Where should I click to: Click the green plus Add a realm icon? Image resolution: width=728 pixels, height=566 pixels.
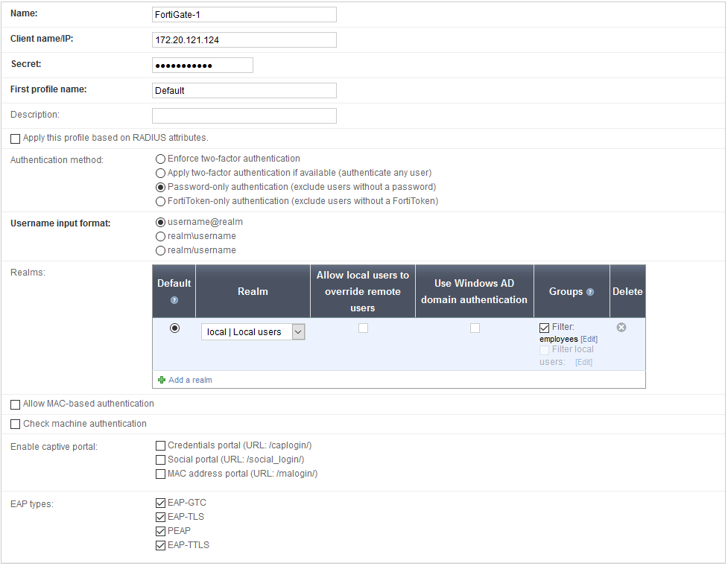point(162,380)
